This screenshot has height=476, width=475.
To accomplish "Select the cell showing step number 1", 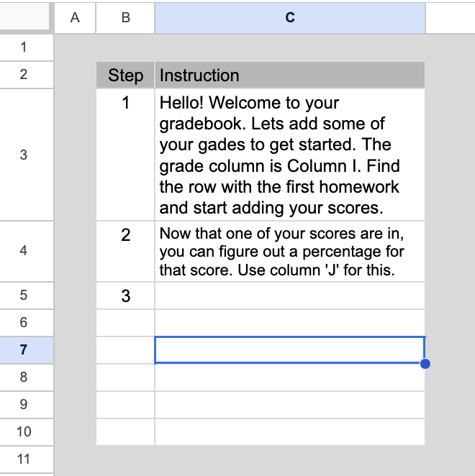I will coord(125,155).
